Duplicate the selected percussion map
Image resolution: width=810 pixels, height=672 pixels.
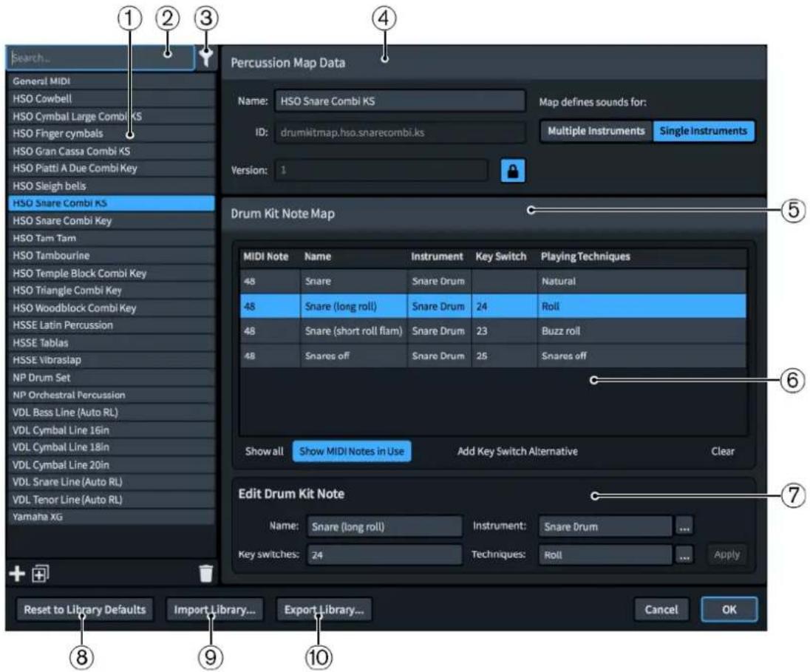click(41, 573)
